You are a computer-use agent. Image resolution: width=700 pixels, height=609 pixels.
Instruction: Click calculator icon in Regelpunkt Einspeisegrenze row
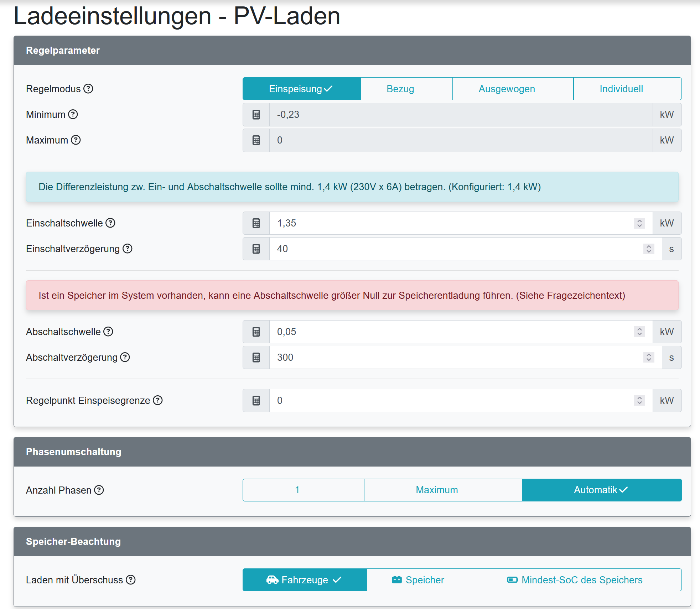click(256, 401)
